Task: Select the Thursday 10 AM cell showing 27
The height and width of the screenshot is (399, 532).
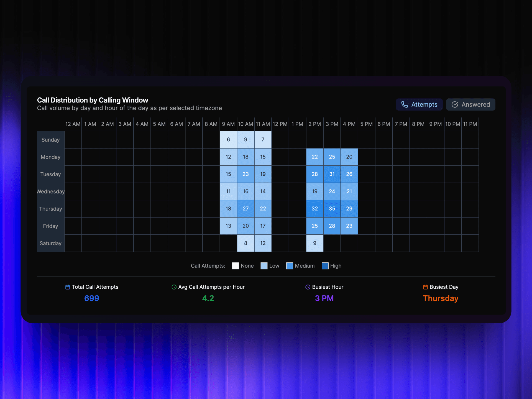Action: coord(245,209)
